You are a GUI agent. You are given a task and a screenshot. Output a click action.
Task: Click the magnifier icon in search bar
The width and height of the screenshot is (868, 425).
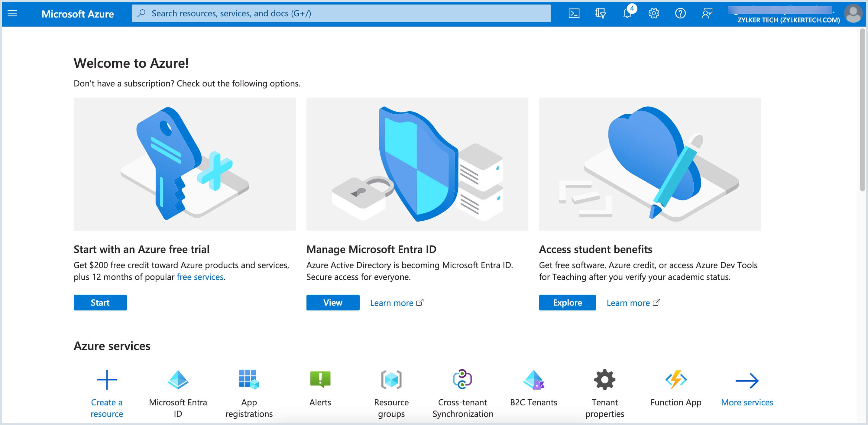point(141,14)
